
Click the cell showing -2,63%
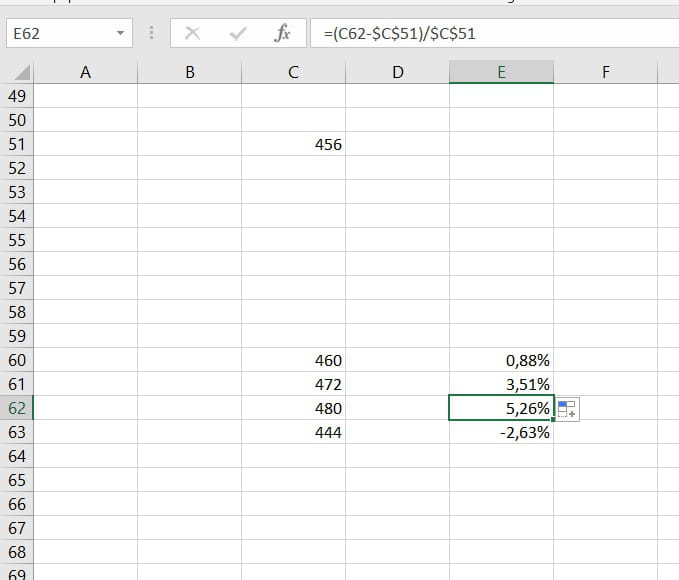[x=501, y=432]
